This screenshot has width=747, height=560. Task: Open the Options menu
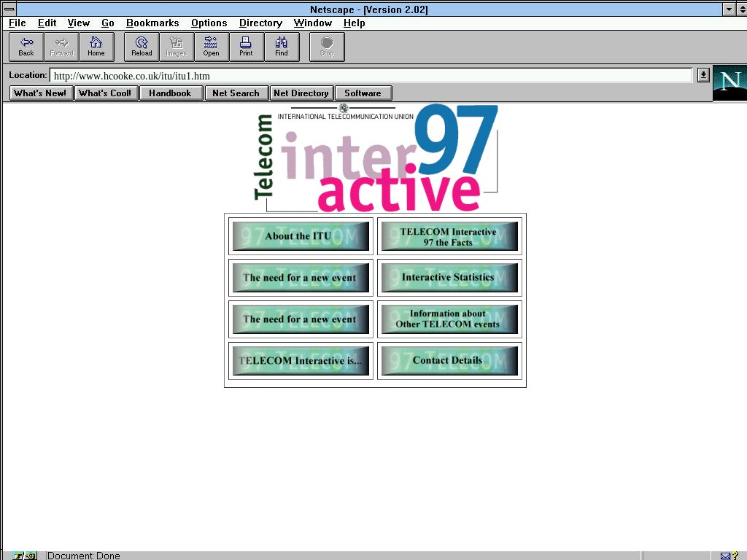coord(209,23)
